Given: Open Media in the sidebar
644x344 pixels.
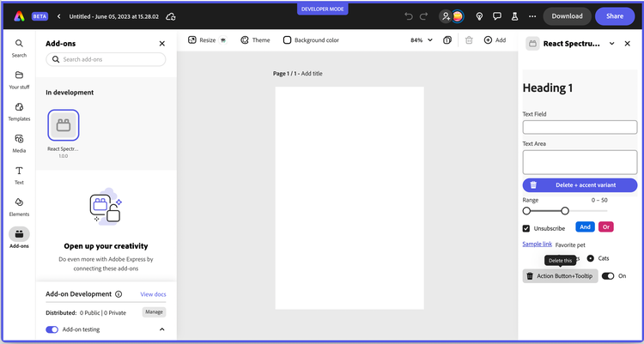Looking at the screenshot, I should (x=19, y=143).
